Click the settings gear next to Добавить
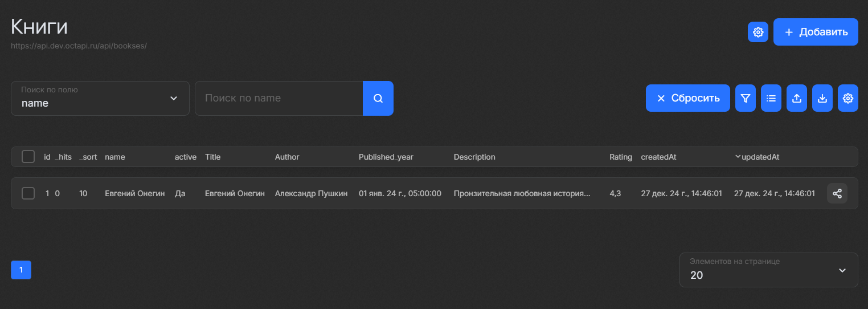This screenshot has width=868, height=309. click(758, 32)
